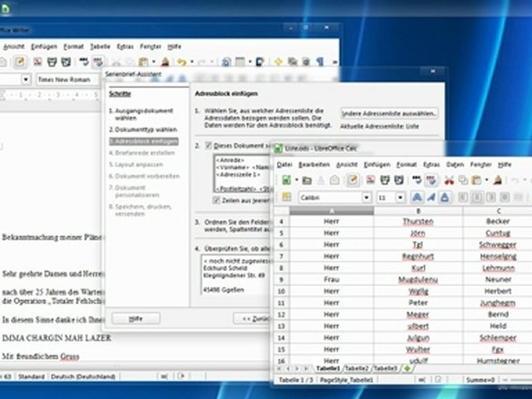Click the add sheet icon beside Tabelle3
This screenshot has height=399, width=532.
[406, 367]
